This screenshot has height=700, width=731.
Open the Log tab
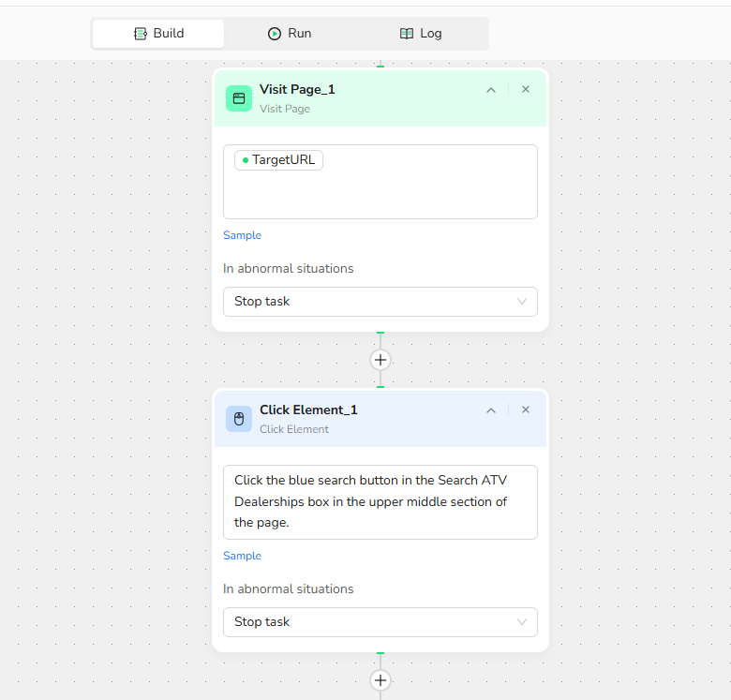[x=421, y=34]
